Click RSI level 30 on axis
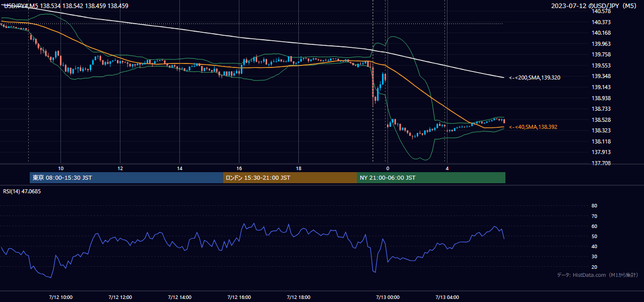644x302 pixels. point(594,256)
